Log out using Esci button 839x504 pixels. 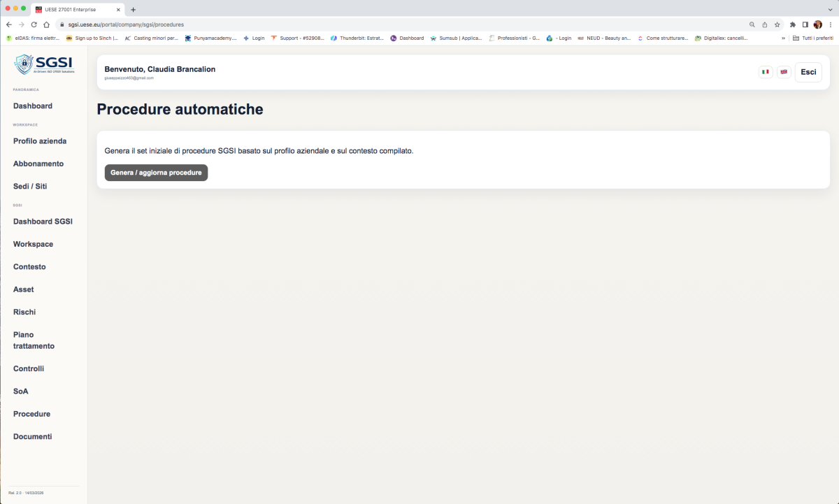(808, 72)
